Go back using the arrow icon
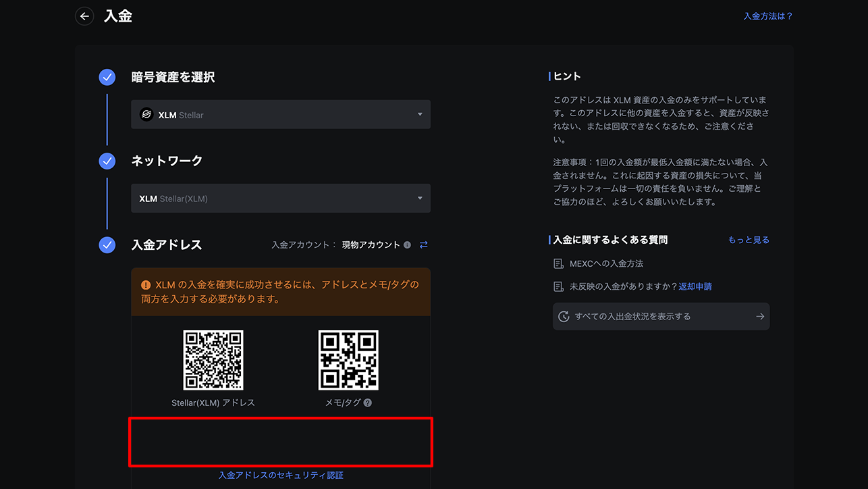Screen dimensions: 868x489 [x=84, y=16]
